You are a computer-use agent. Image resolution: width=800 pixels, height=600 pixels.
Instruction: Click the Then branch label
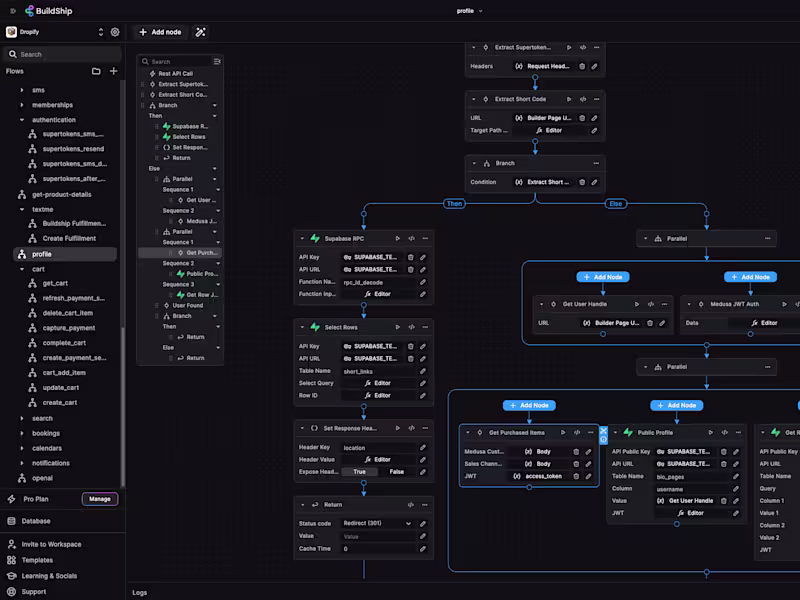(x=454, y=204)
